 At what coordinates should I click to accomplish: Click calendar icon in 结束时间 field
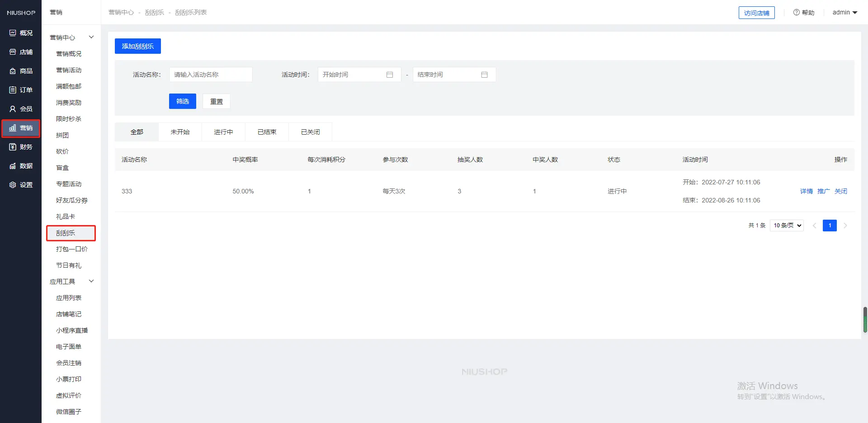tap(484, 75)
